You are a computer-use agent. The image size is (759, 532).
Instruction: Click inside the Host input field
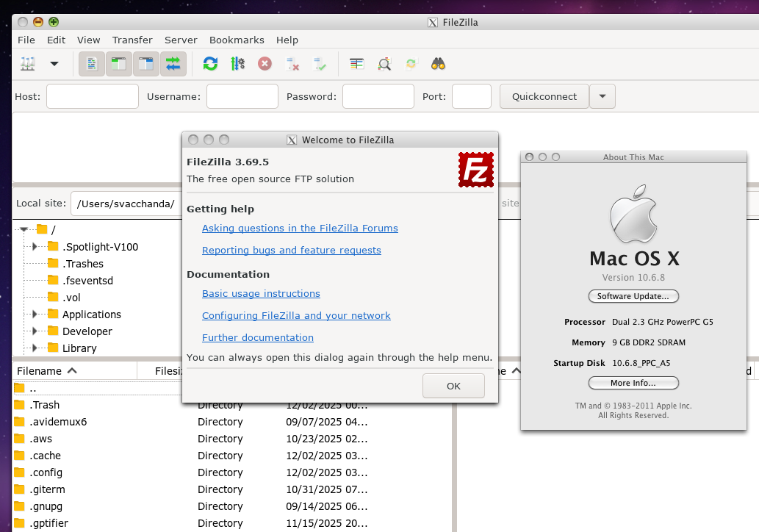[x=92, y=96]
